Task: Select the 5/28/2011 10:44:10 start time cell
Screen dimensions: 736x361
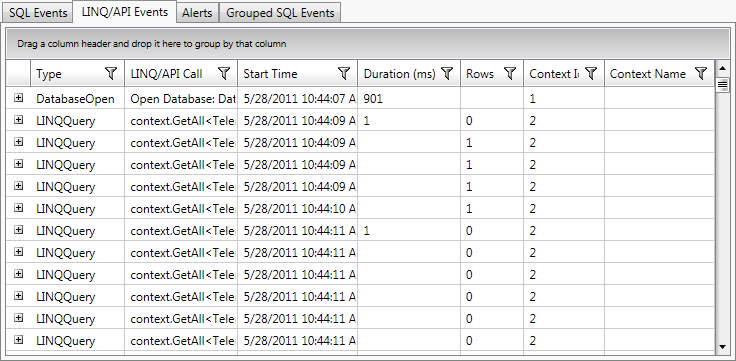Action: (x=298, y=208)
